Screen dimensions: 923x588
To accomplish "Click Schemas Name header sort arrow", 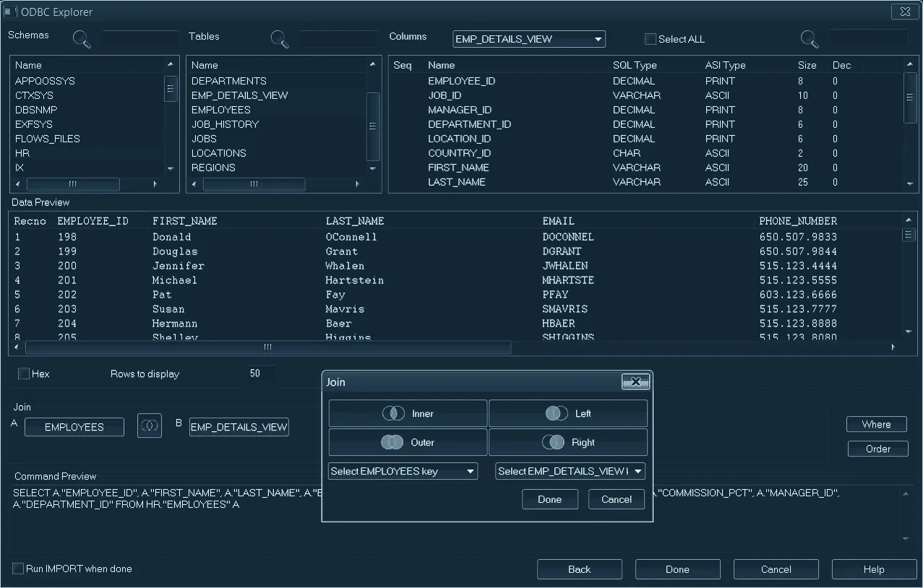I will pyautogui.click(x=171, y=64).
